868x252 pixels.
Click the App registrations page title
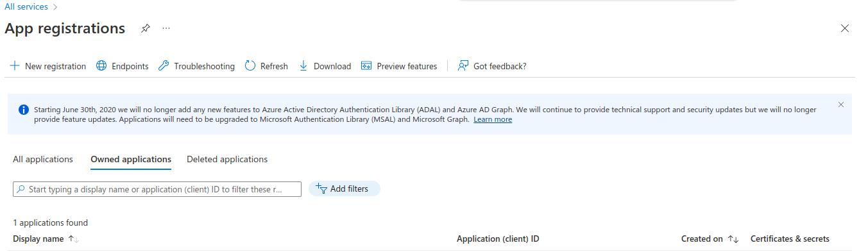point(65,28)
